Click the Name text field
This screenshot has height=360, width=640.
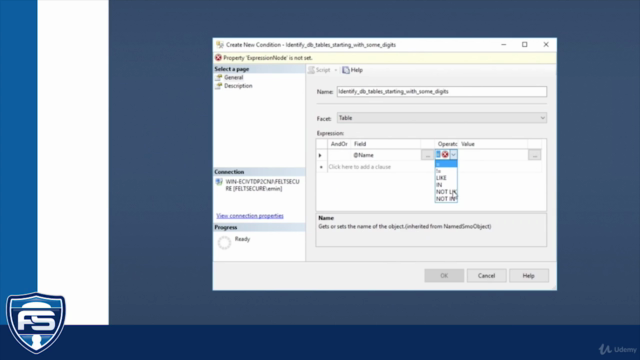tap(442, 91)
